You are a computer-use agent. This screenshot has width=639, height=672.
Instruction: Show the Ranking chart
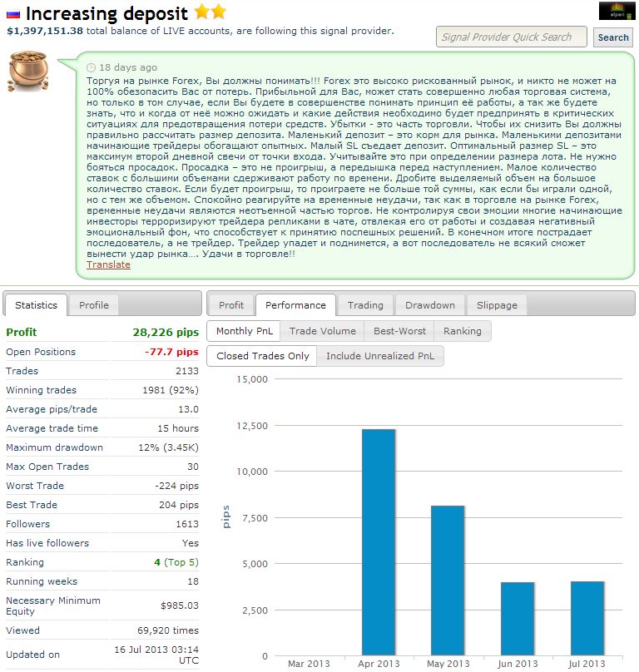click(x=463, y=331)
